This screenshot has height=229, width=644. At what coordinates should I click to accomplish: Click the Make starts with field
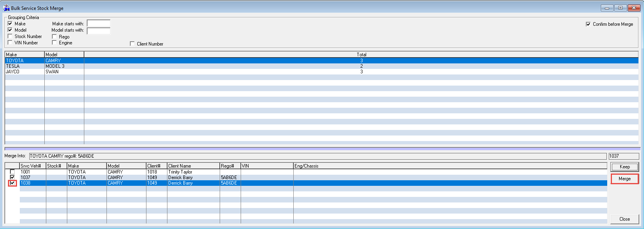(x=99, y=23)
